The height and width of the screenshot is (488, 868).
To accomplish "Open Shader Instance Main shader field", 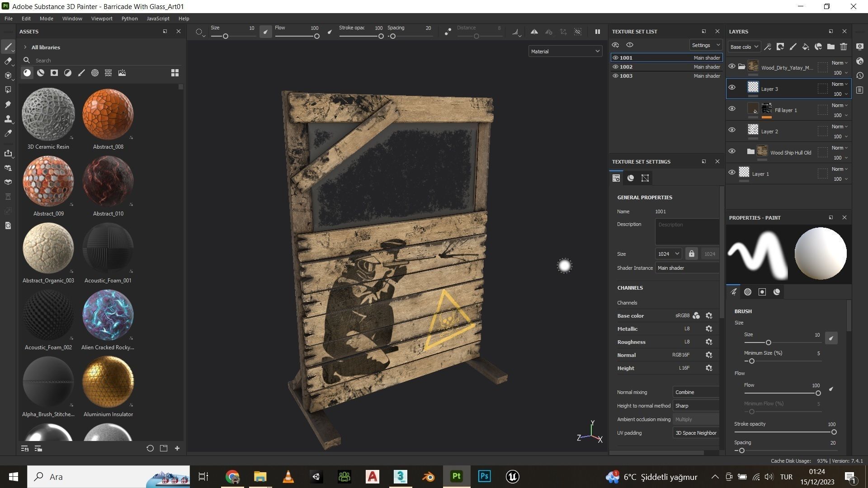I will [x=687, y=268].
